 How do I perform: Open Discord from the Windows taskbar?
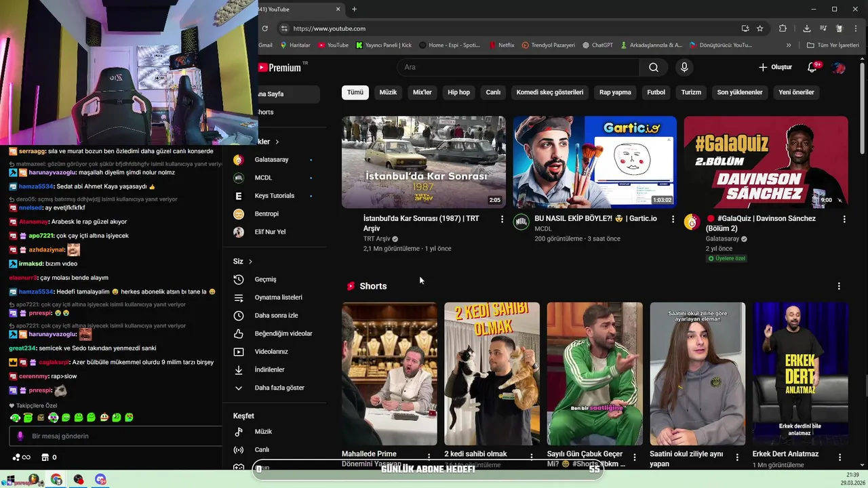(101, 480)
